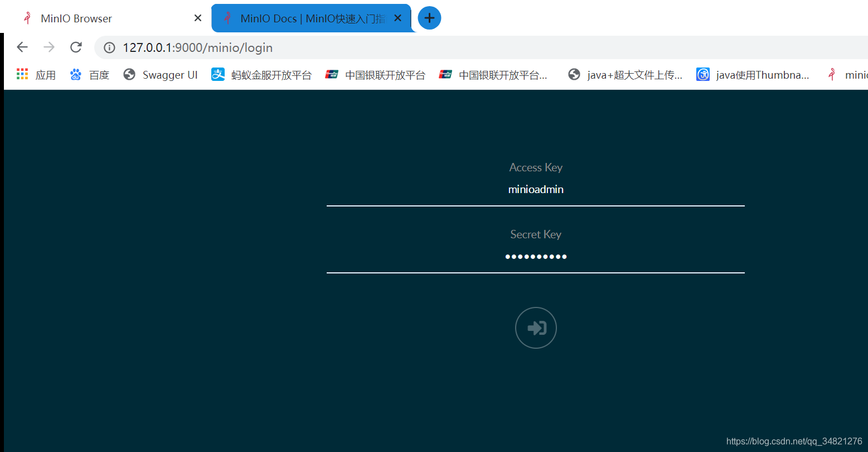Image resolution: width=868 pixels, height=452 pixels.
Task: Click the Secret Key label text
Action: pos(536,234)
